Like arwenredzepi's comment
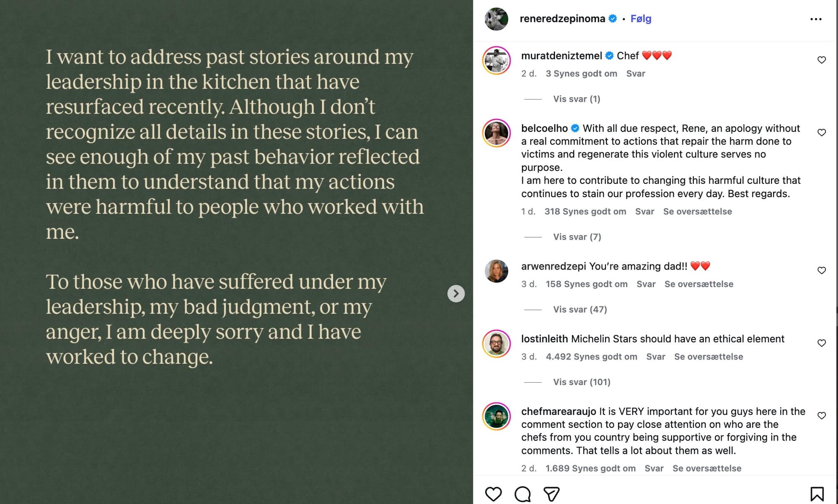The height and width of the screenshot is (504, 838). click(822, 271)
